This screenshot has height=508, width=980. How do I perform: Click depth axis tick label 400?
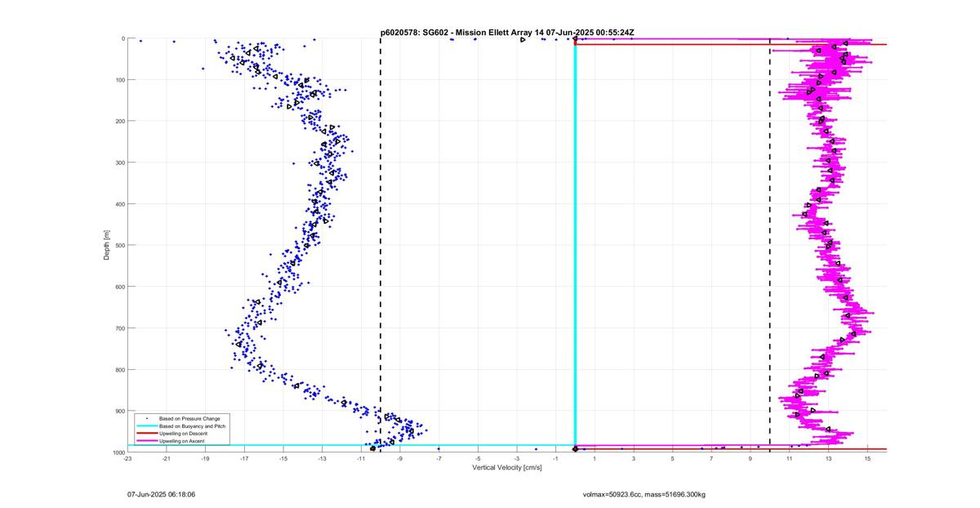pos(119,204)
